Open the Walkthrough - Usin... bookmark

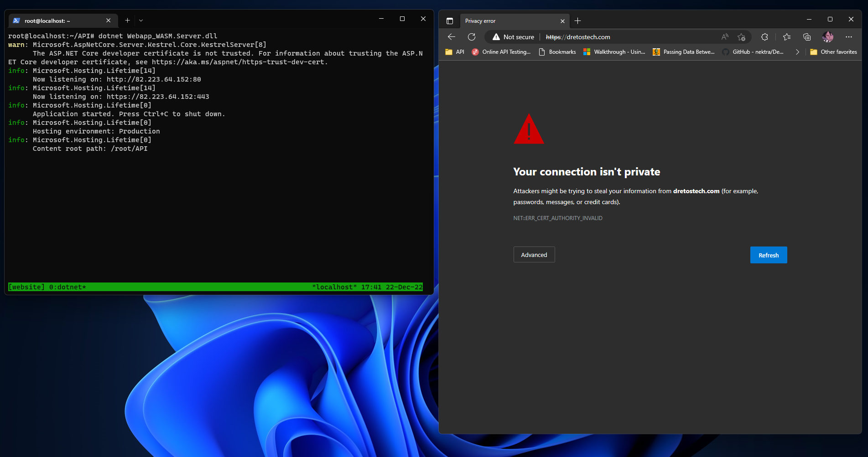[614, 52]
